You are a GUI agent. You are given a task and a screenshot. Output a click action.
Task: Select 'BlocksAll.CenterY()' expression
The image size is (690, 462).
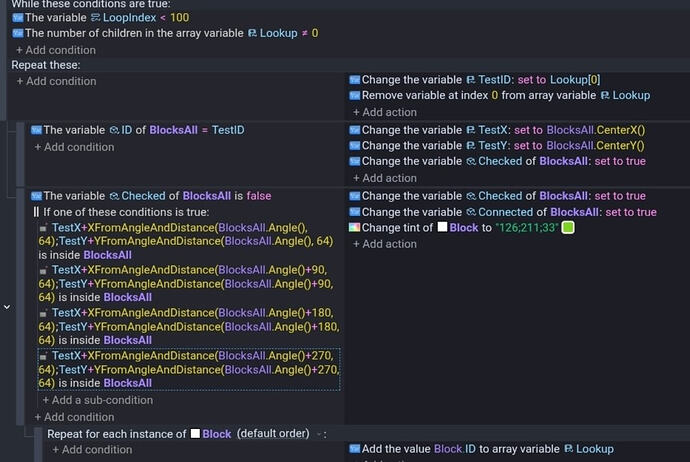595,146
